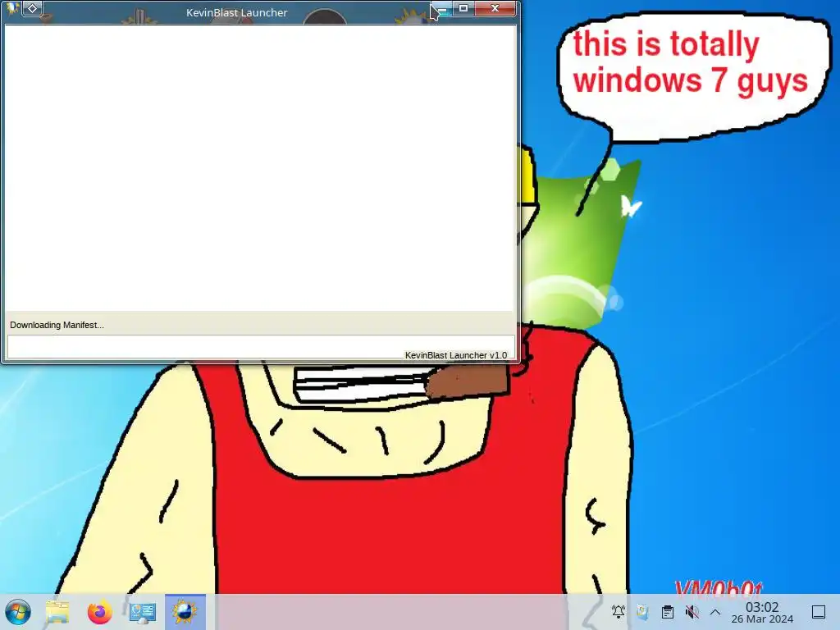The image size is (840, 630).
Task: Show desktop using the corner button
Action: [819, 612]
